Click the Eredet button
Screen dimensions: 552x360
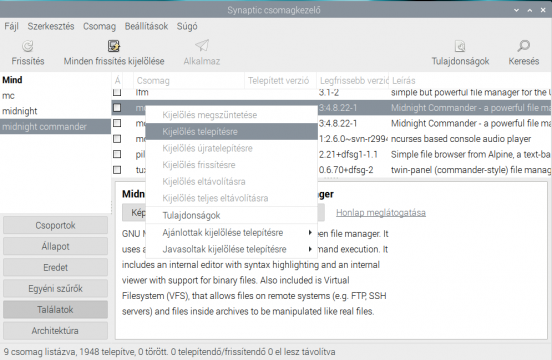tap(55, 267)
